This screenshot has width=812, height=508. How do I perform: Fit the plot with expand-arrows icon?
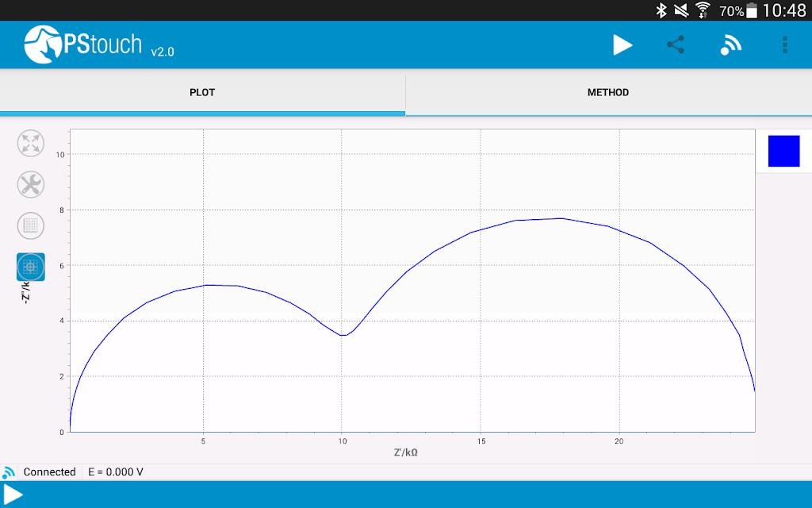click(x=31, y=143)
